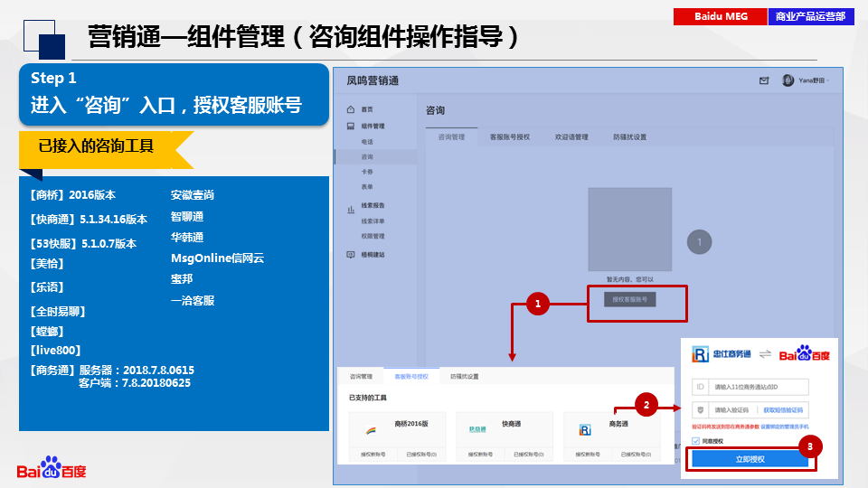Select 咨询 in the sidebar
The image size is (868, 488).
[x=367, y=157]
